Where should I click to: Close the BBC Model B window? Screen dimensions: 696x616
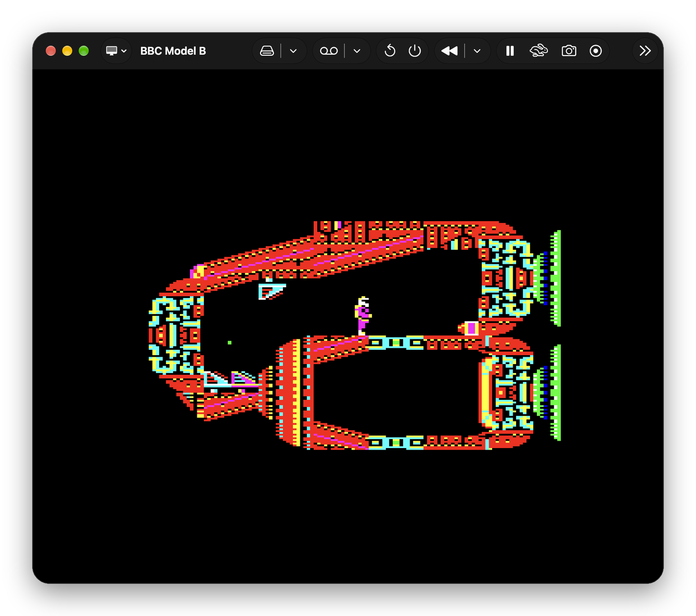[x=51, y=51]
